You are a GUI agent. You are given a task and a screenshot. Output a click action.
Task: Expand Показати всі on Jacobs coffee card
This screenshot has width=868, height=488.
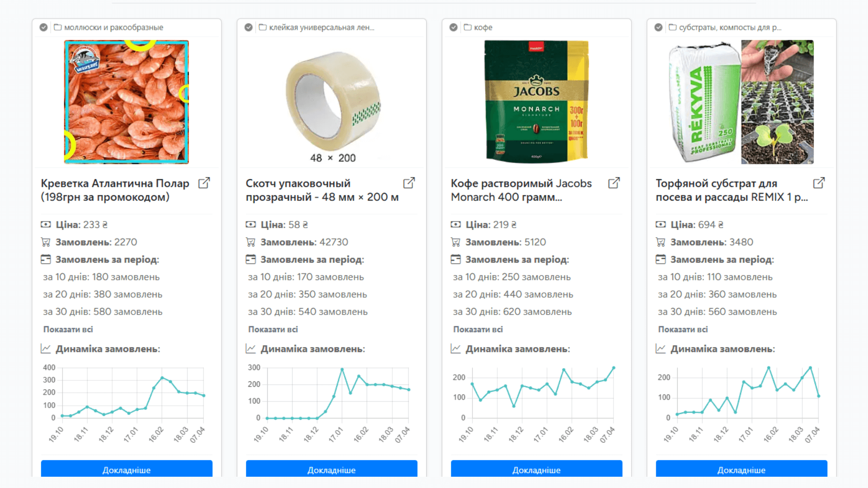[478, 329]
